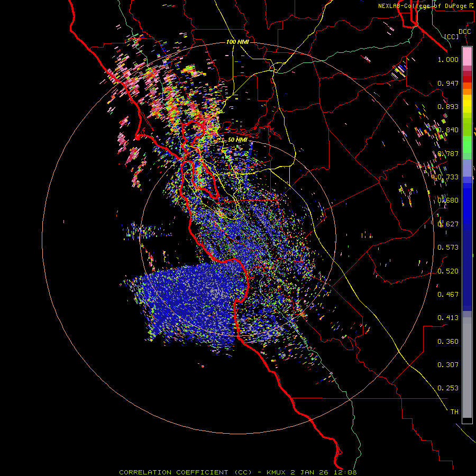The height and width of the screenshot is (476, 476).
Task: Click the 0.520 value on the CC scale
Action: (x=448, y=271)
